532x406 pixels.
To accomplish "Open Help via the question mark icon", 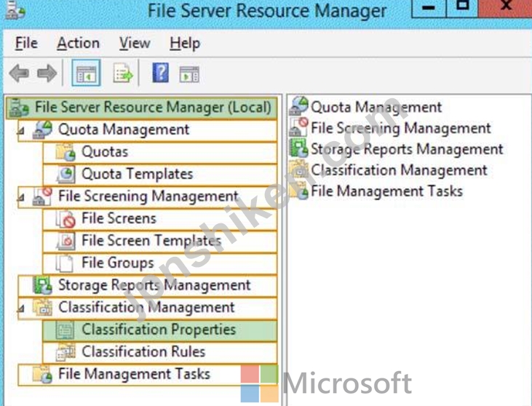I will pos(161,73).
